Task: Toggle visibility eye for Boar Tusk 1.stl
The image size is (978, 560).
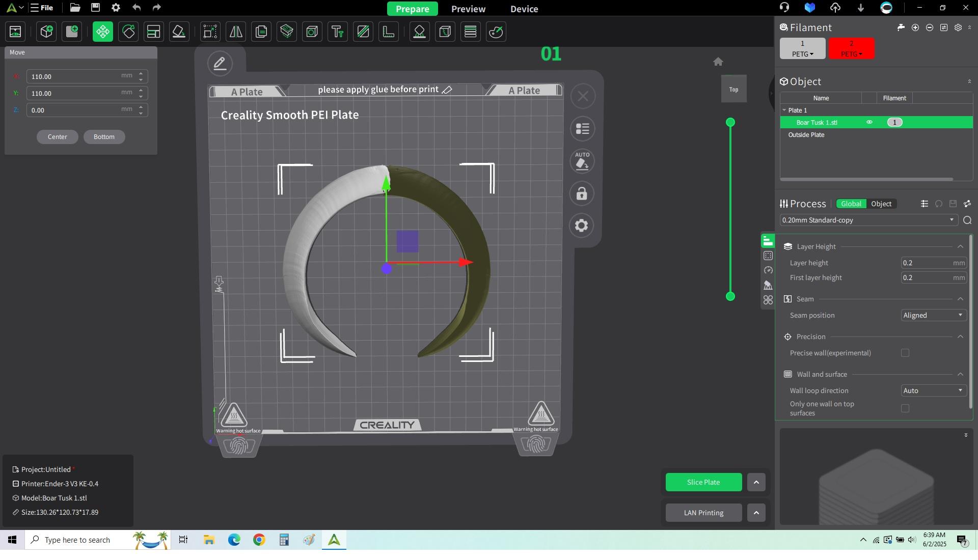Action: [870, 123]
